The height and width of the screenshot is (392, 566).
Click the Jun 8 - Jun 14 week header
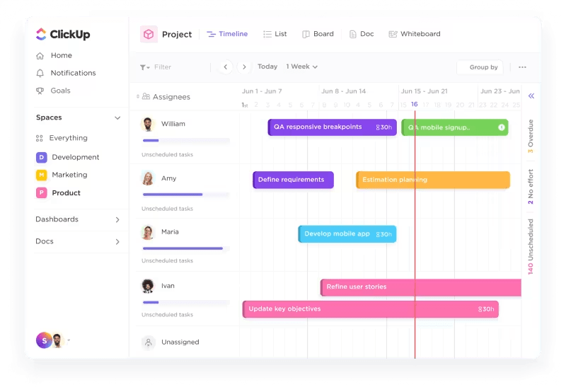[344, 91]
